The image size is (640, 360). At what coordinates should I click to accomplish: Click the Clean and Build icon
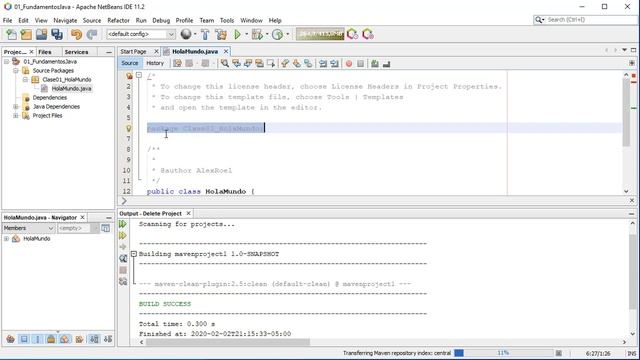tap(221, 34)
